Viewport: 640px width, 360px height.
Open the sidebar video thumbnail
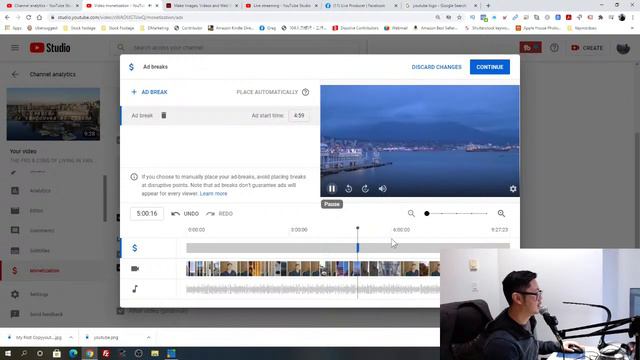coord(53,114)
